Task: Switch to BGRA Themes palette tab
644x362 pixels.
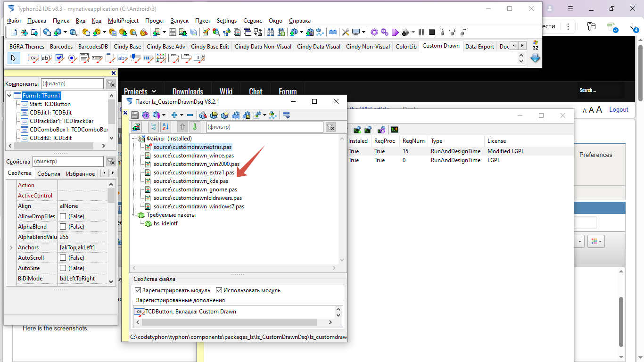Action: pyautogui.click(x=27, y=46)
